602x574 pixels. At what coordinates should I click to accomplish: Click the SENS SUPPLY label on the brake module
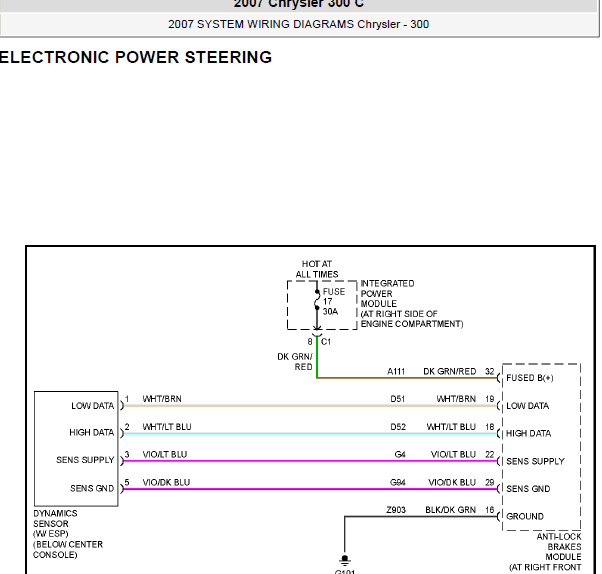point(535,461)
